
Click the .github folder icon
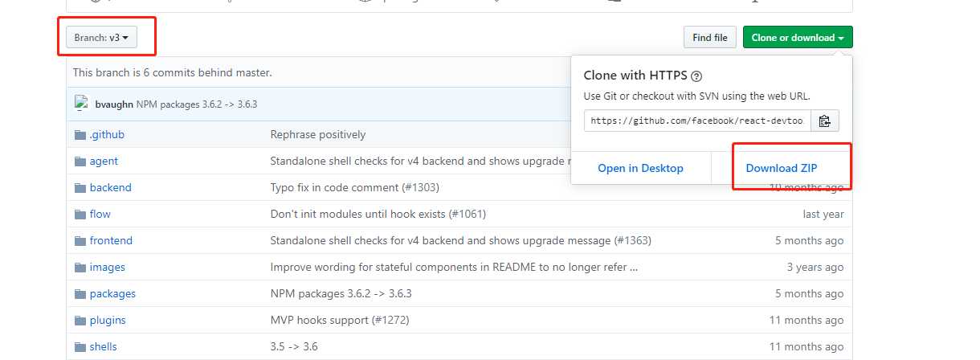80,135
